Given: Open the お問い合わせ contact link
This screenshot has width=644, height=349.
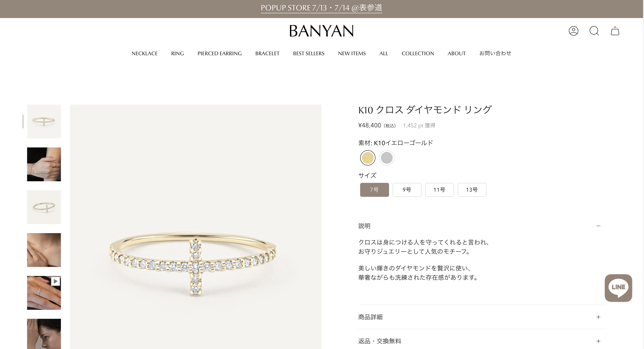Looking at the screenshot, I should (x=495, y=53).
